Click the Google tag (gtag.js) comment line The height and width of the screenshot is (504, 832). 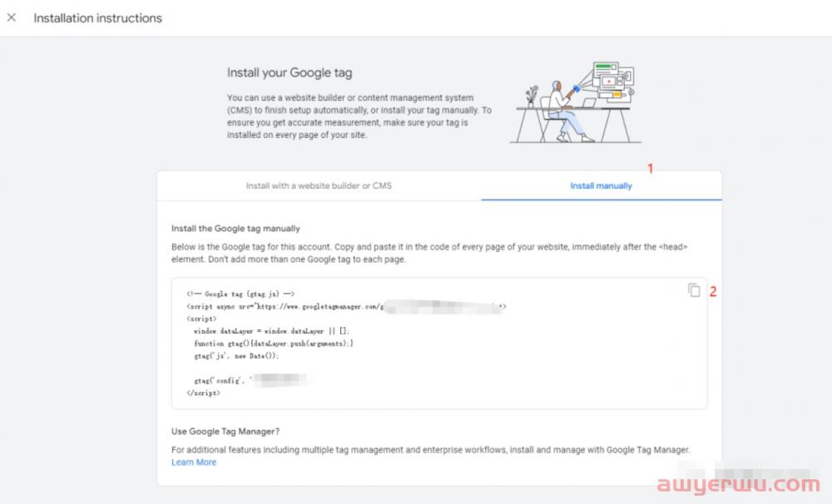point(240,294)
